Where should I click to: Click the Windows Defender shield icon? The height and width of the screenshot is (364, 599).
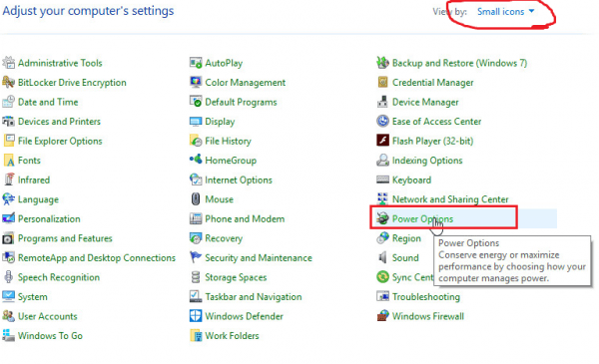[x=196, y=316]
